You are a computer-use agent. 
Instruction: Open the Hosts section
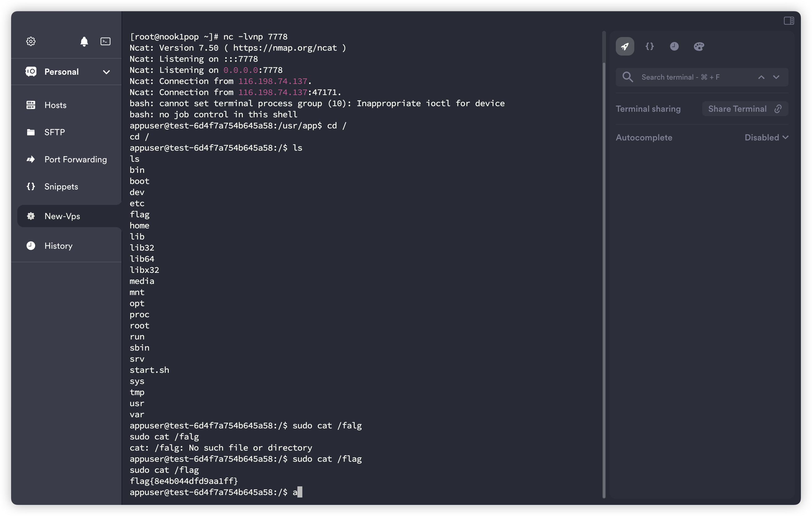pos(66,105)
